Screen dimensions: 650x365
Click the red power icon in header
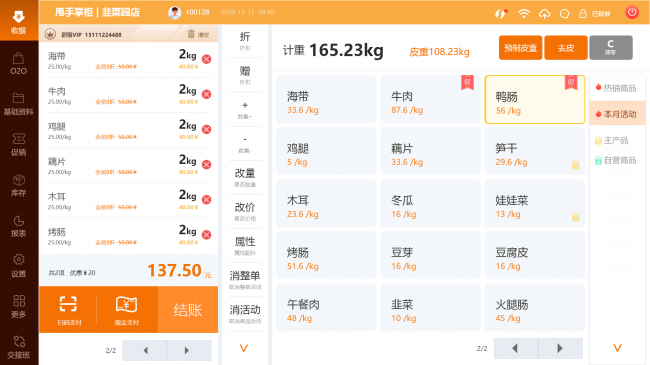632,12
